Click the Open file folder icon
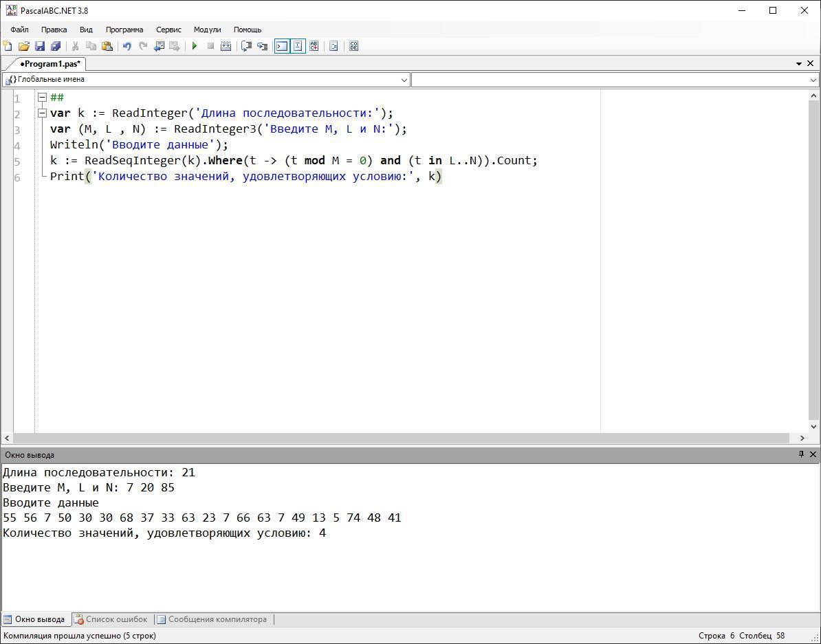Screen dimensions: 821x644 [23, 46]
